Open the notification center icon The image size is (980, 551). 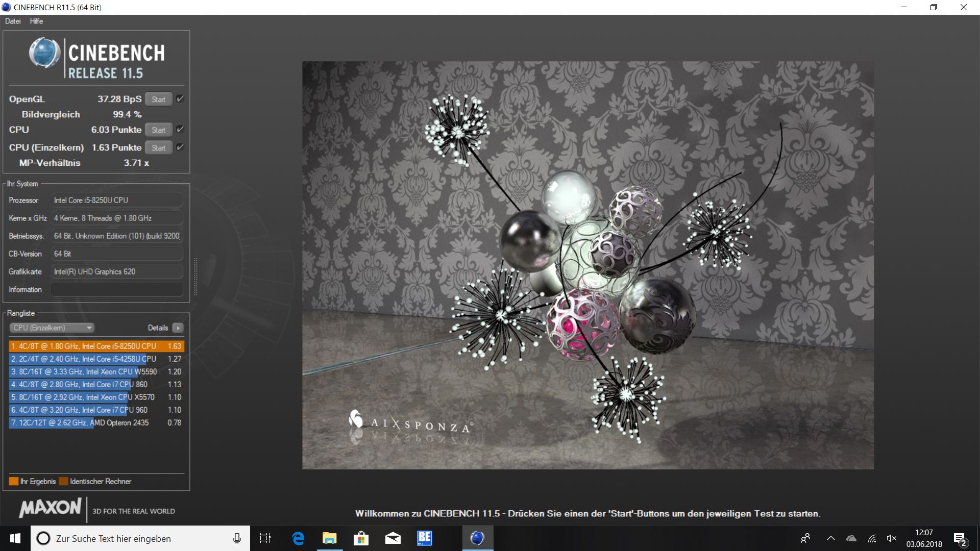point(960,539)
